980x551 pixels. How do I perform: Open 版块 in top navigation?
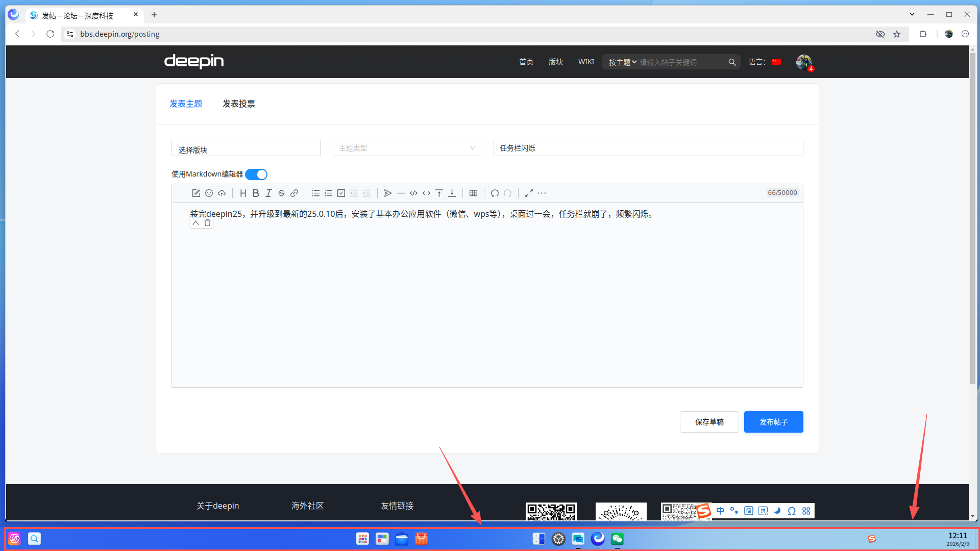point(556,62)
